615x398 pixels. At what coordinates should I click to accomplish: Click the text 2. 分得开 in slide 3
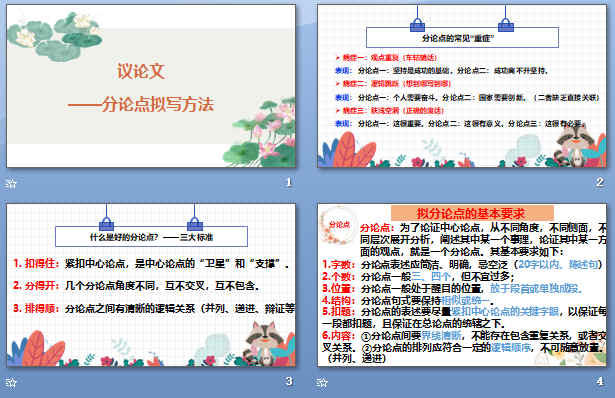[36, 285]
